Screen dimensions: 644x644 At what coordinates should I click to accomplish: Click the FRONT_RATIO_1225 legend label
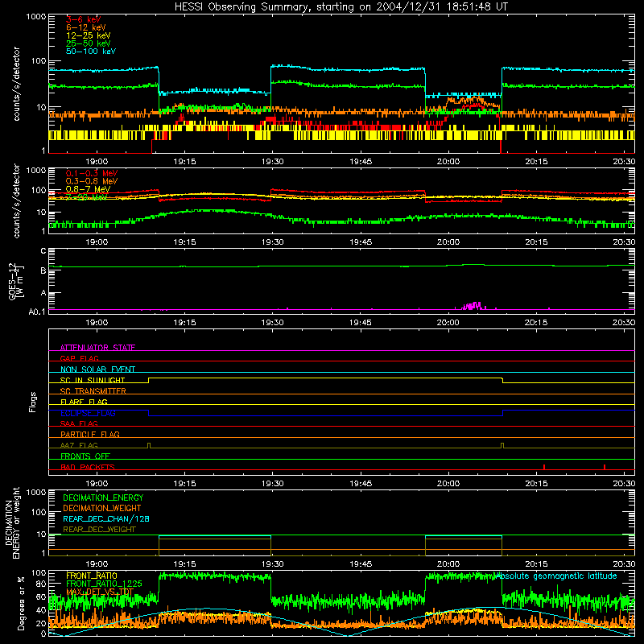tap(105, 584)
